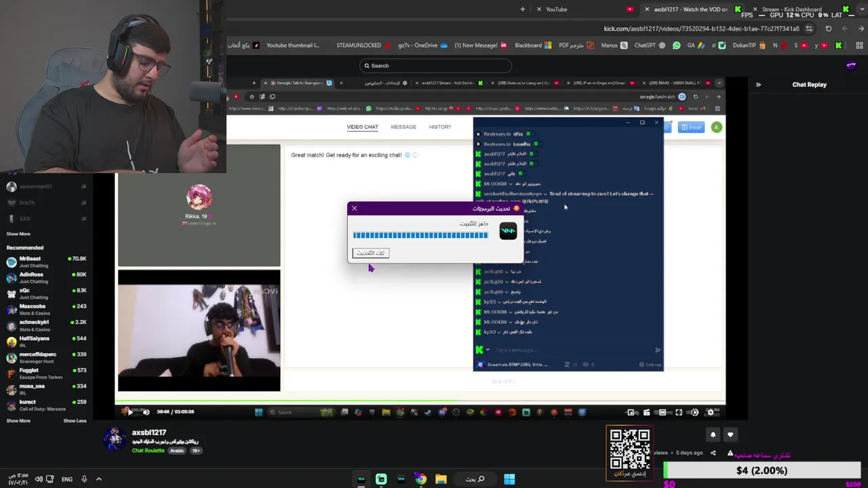
Task: Toggle stream notifications bell
Action: (x=713, y=434)
